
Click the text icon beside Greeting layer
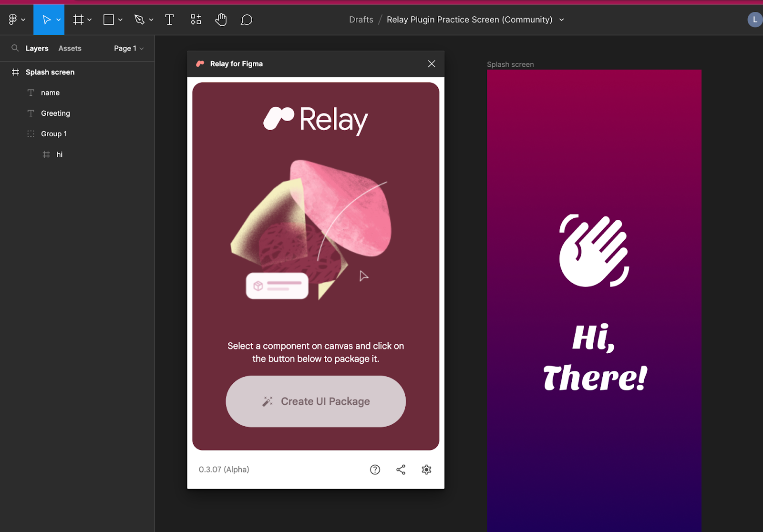point(31,113)
